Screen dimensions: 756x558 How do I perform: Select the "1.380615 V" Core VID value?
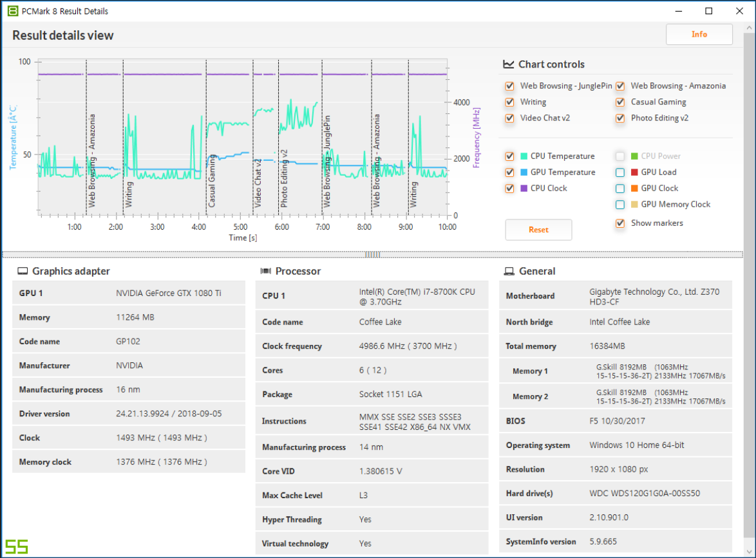381,471
